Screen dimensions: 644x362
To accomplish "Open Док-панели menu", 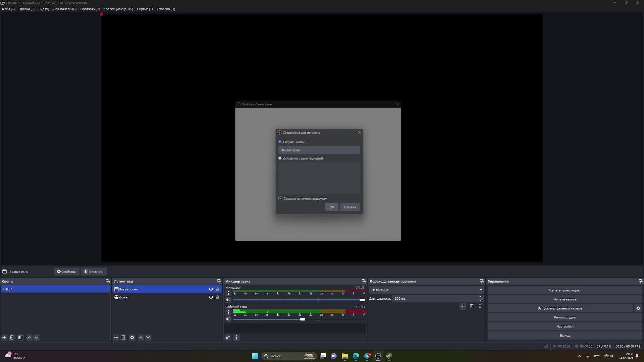I will 65,9.
